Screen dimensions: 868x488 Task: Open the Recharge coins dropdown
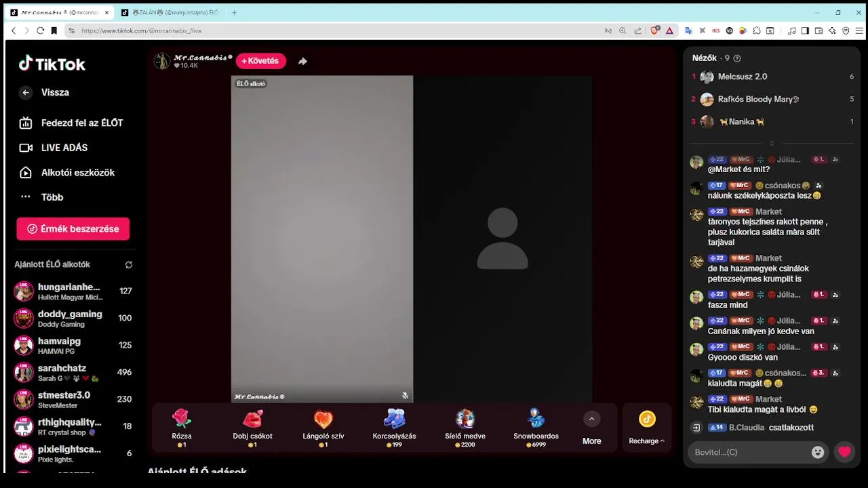(647, 428)
